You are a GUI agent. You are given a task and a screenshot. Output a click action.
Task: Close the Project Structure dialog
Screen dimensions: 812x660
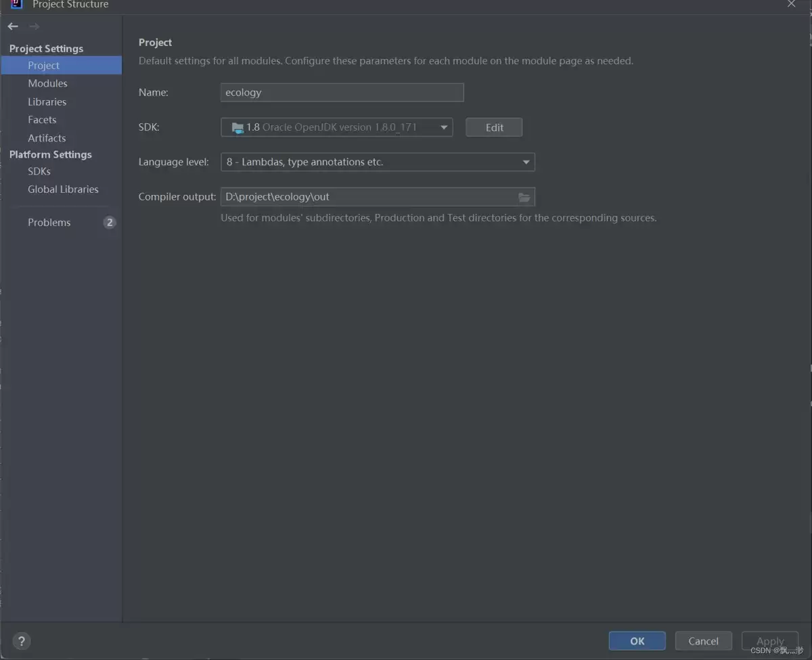[x=791, y=4]
